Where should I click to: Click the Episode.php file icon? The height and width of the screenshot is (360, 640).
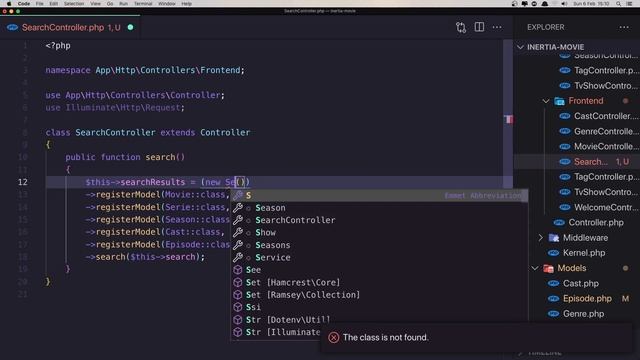click(553, 298)
